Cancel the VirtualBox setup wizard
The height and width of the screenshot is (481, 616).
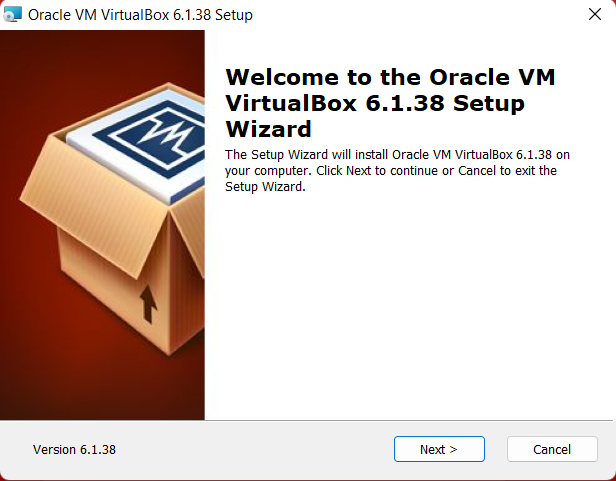coord(552,449)
